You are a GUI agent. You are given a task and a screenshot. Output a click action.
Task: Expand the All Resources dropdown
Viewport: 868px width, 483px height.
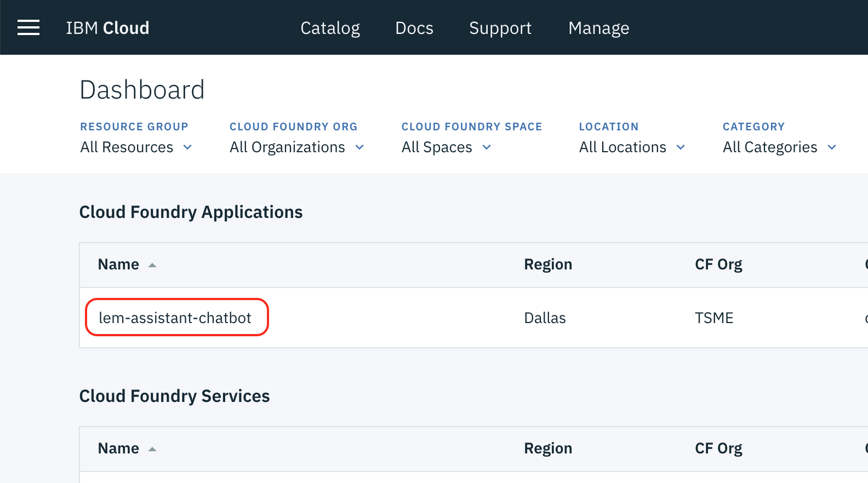point(136,147)
